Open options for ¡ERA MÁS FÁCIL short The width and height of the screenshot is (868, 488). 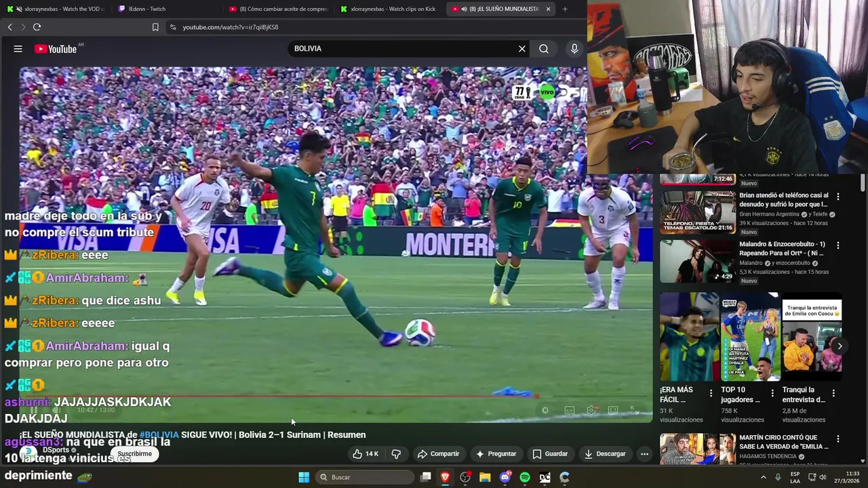tap(711, 393)
